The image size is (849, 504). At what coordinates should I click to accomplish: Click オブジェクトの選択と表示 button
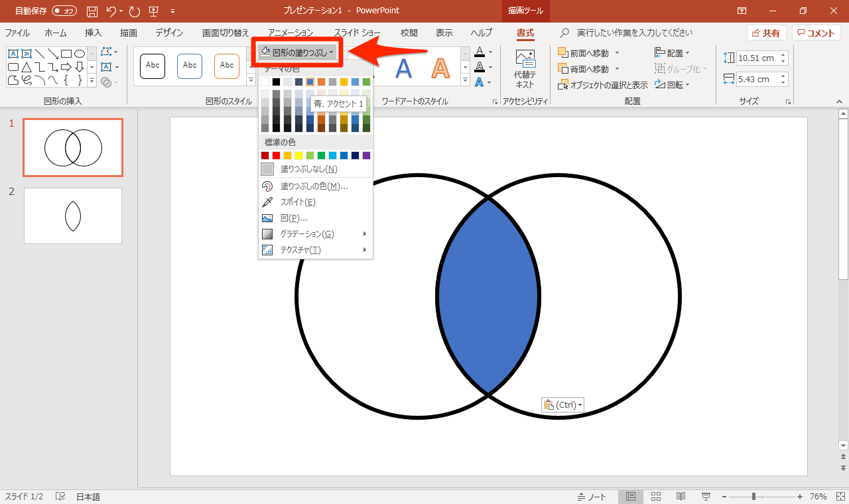604,85
